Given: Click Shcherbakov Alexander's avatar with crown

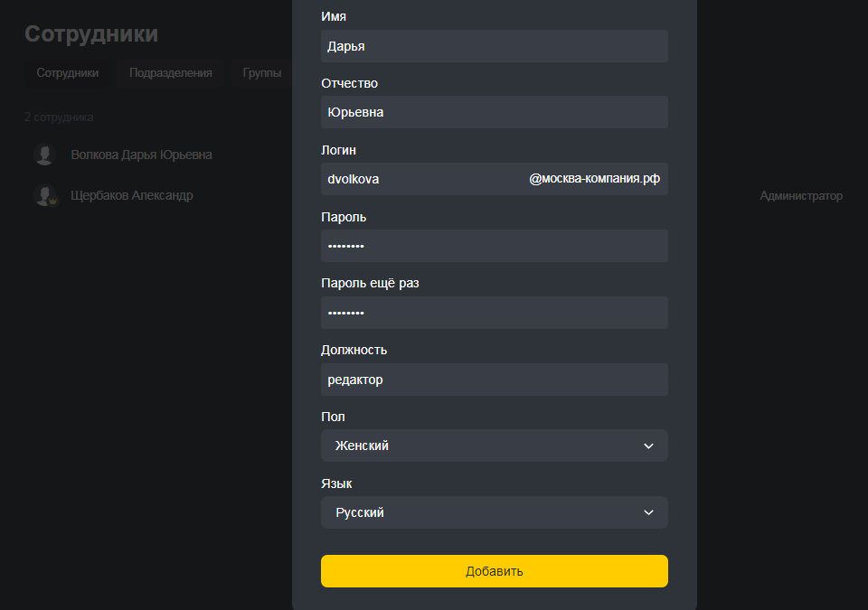Looking at the screenshot, I should click(x=44, y=195).
